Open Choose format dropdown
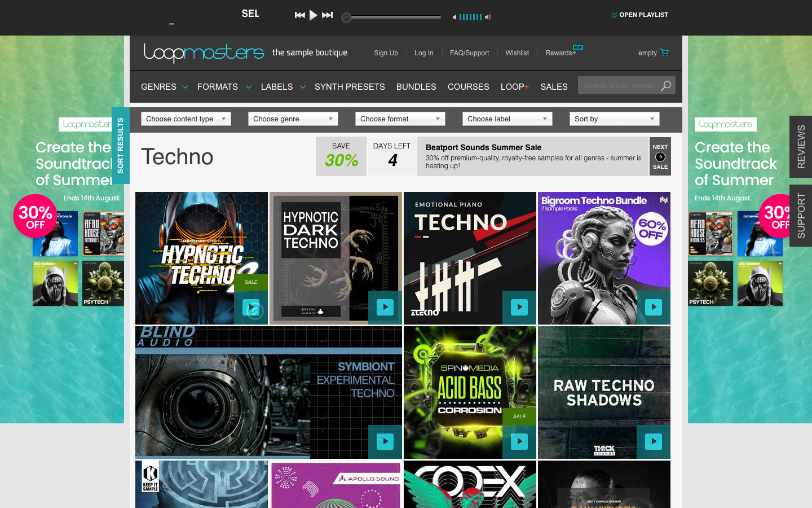The height and width of the screenshot is (508, 812). pos(400,119)
